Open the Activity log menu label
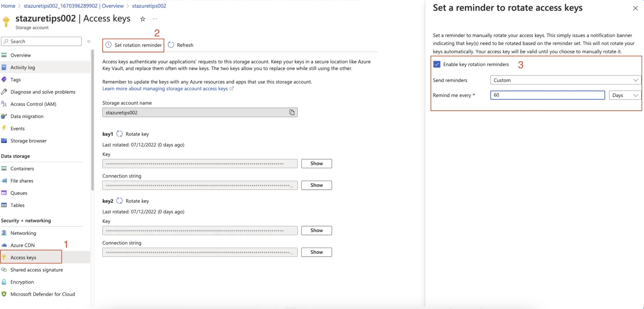This screenshot has height=309, width=644. 23,67
